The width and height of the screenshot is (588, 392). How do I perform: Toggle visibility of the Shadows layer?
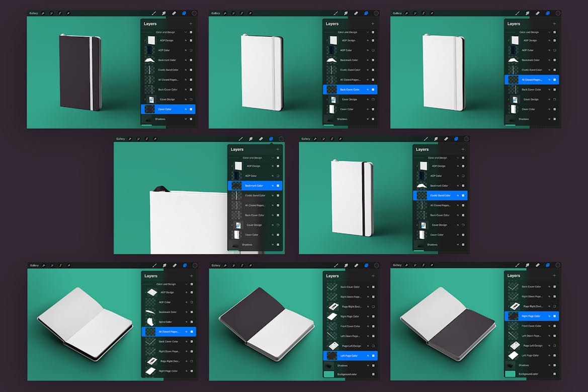point(191,118)
